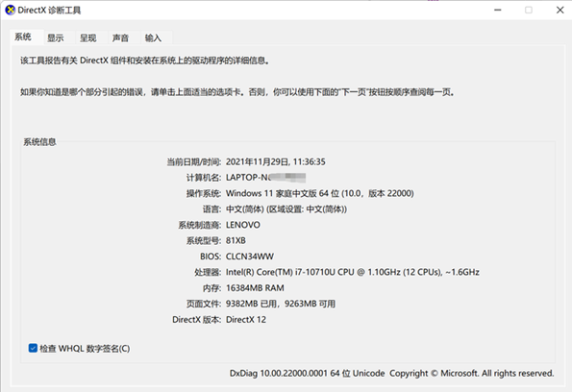Open the 显示 tab

[x=56, y=37]
